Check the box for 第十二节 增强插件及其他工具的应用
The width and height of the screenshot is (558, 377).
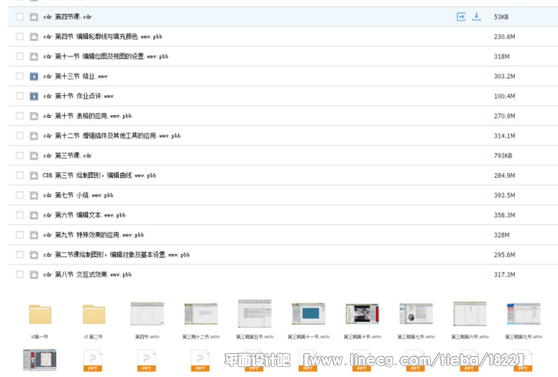tap(20, 136)
